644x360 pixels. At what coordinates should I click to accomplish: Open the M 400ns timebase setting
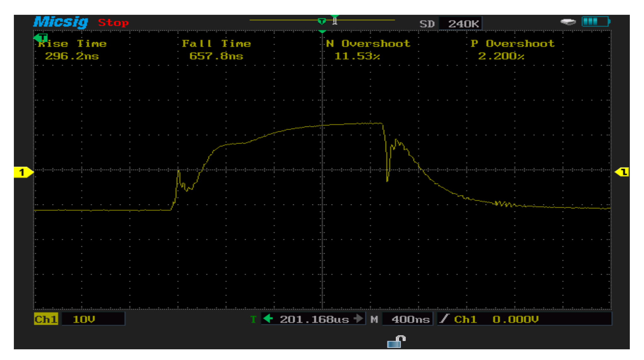tap(407, 319)
